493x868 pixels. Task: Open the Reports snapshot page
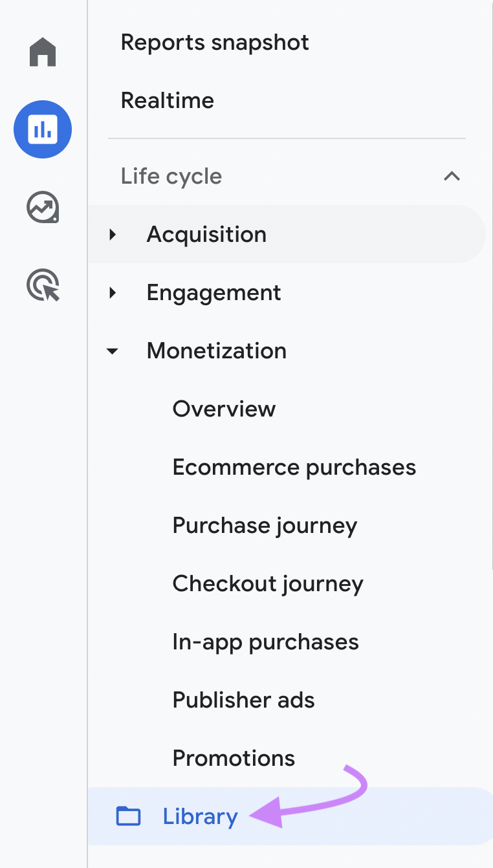215,42
